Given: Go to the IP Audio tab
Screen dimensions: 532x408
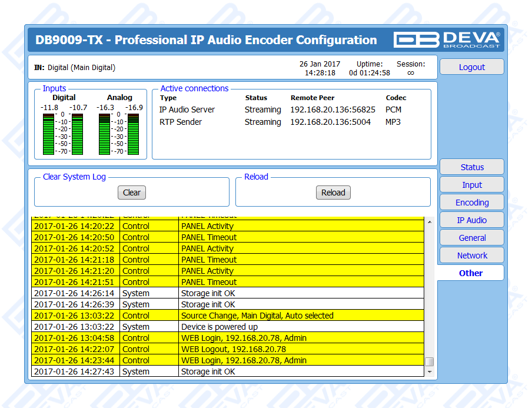Looking at the screenshot, I should pos(471,220).
